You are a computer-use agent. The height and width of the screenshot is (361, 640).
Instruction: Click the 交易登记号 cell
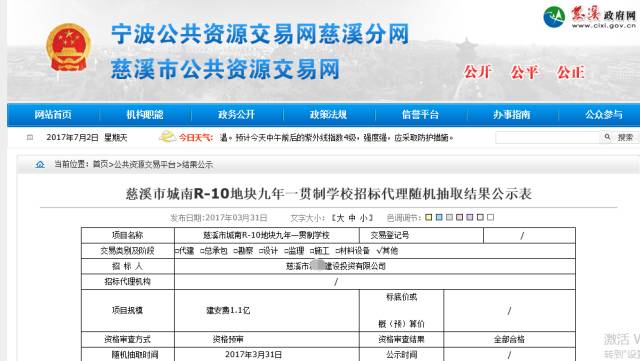[421, 235]
